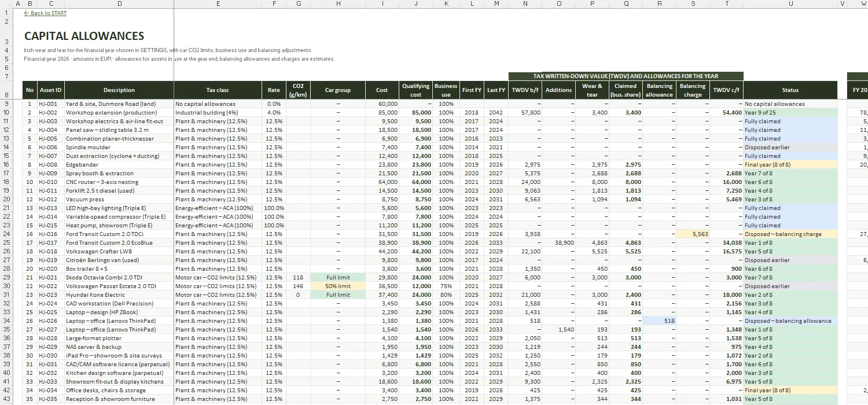Click the Qualifying cost header cell

coord(416,90)
